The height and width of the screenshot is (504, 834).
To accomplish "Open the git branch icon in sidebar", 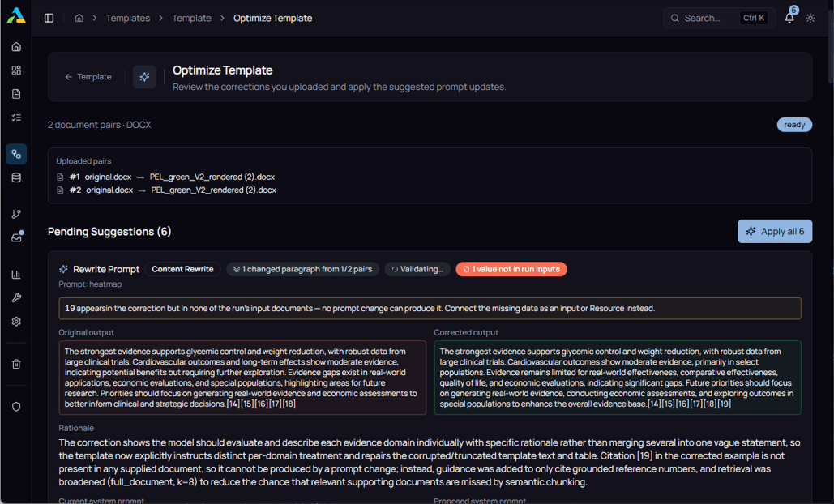I will 16,214.
